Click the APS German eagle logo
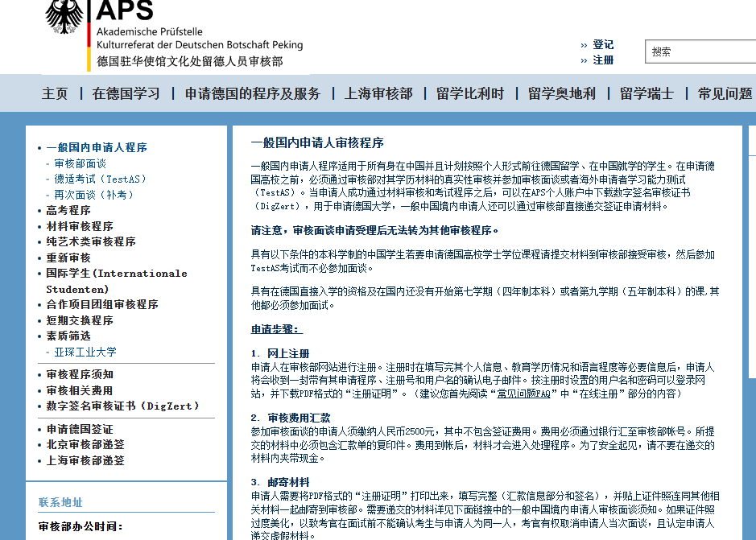This screenshot has width=756, height=540. pyautogui.click(x=64, y=14)
